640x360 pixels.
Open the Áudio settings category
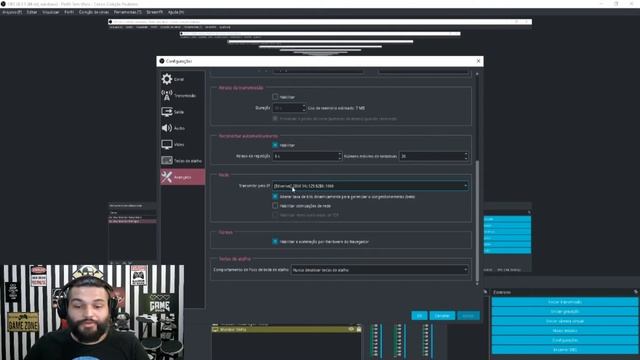point(182,128)
